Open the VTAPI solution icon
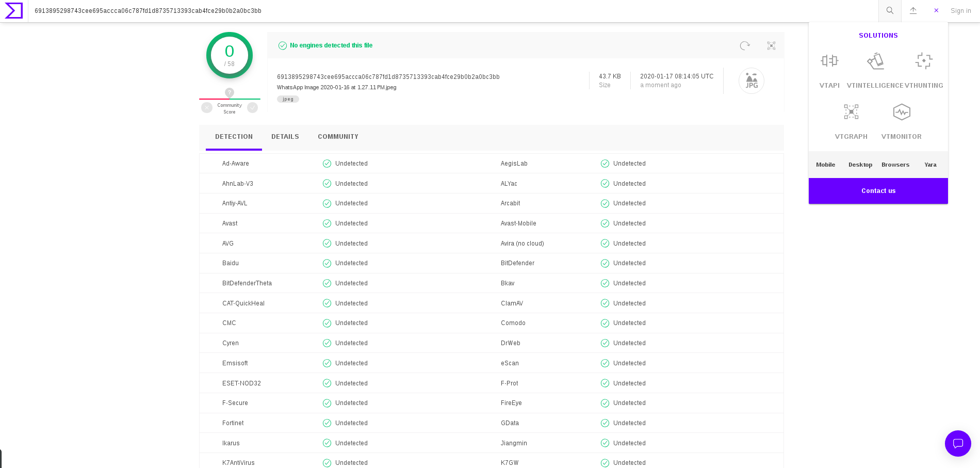The width and height of the screenshot is (980, 468). coord(829,61)
